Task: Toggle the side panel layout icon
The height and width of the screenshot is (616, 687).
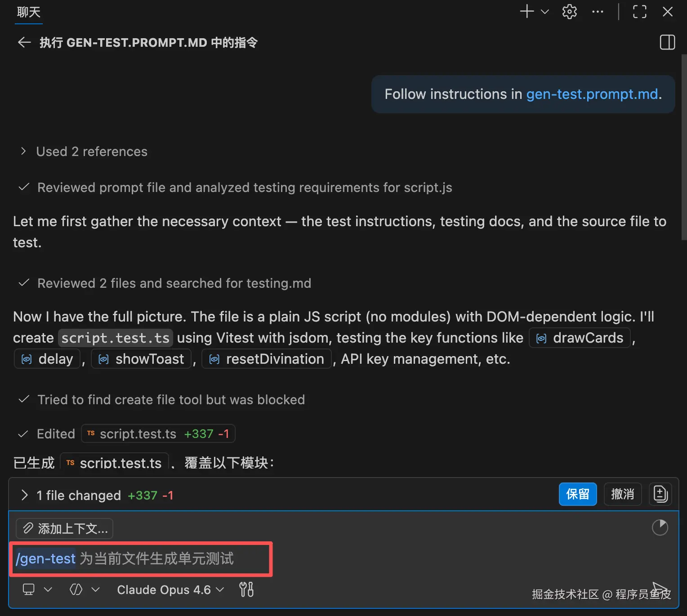Action: [667, 42]
